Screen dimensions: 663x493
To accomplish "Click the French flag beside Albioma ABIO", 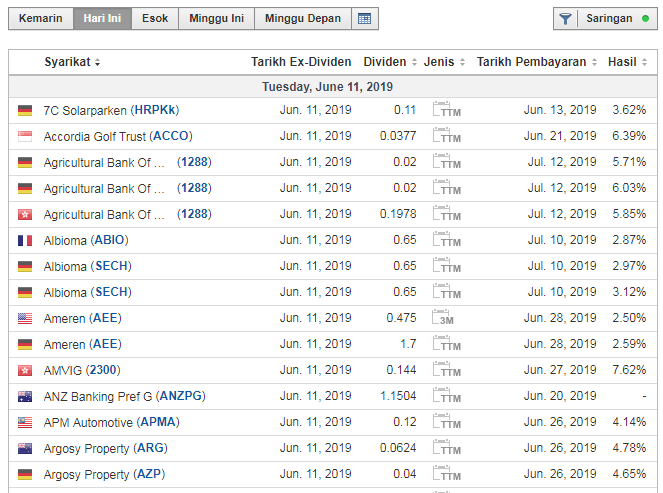I will [x=25, y=241].
